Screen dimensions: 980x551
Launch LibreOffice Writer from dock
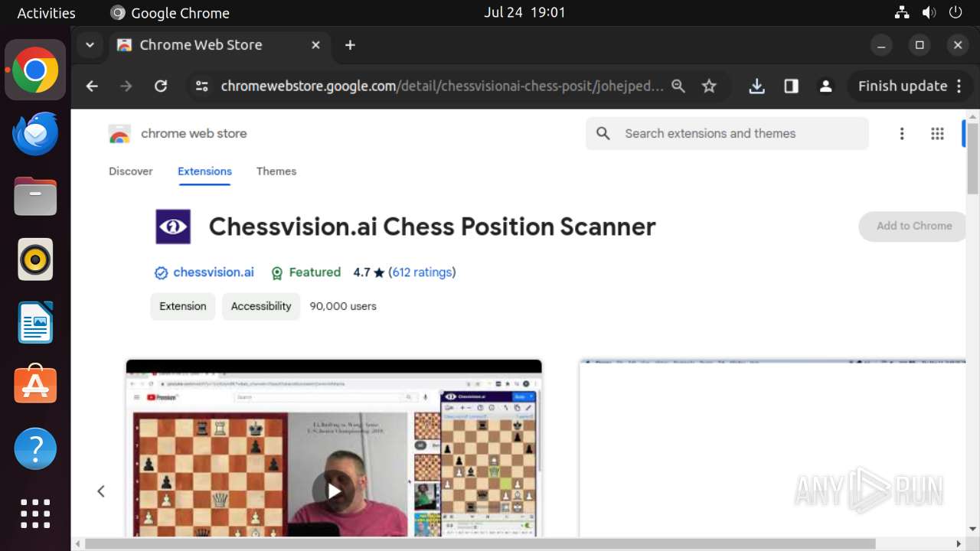click(x=35, y=322)
